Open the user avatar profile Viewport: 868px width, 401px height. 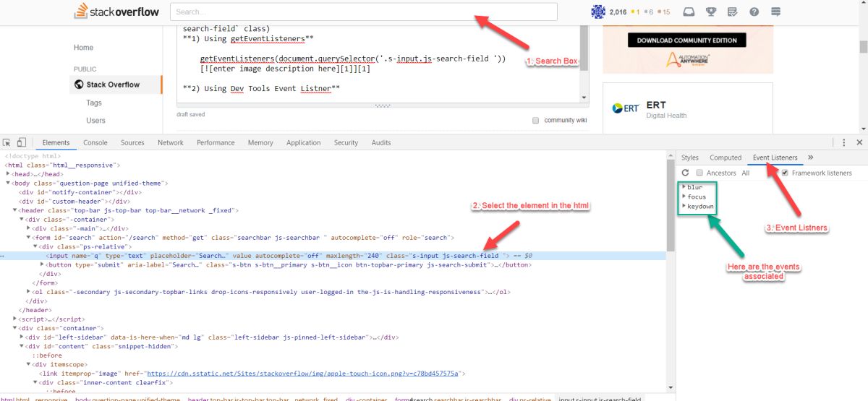(597, 12)
